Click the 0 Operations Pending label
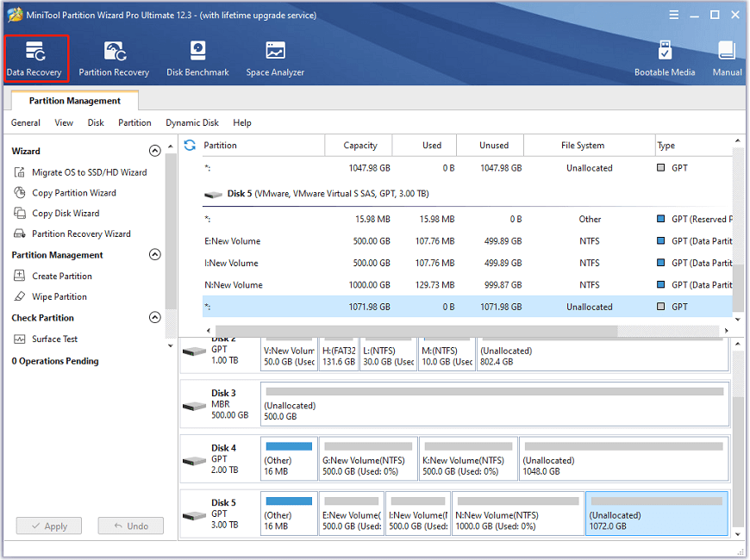The image size is (750, 560). tap(55, 361)
